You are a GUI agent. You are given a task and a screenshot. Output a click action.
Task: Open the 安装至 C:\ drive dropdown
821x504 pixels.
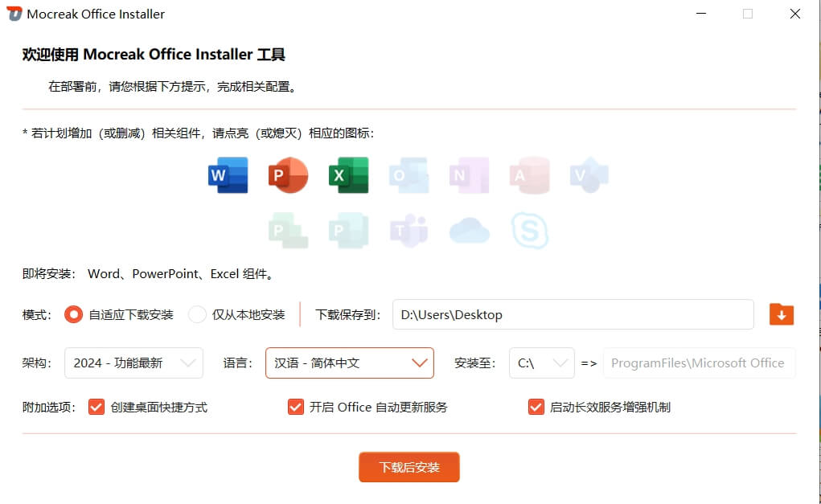click(x=542, y=363)
